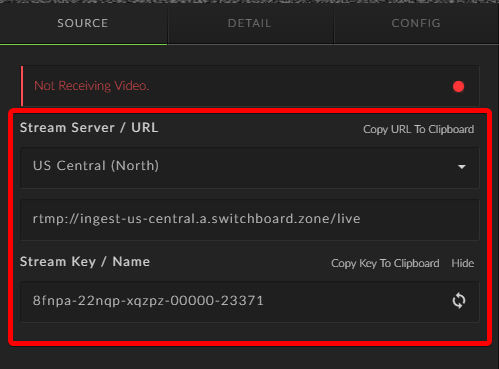Click the red video status indicator dot

coord(458,87)
